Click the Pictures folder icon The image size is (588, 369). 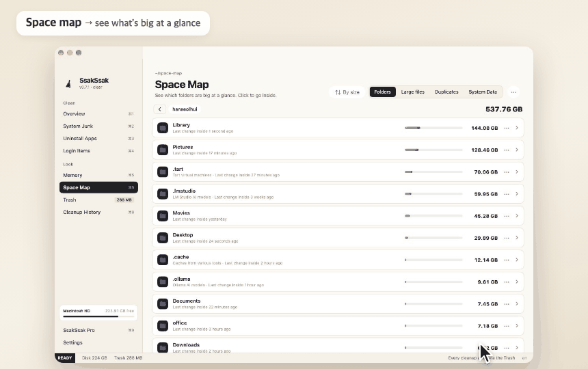[x=163, y=150]
